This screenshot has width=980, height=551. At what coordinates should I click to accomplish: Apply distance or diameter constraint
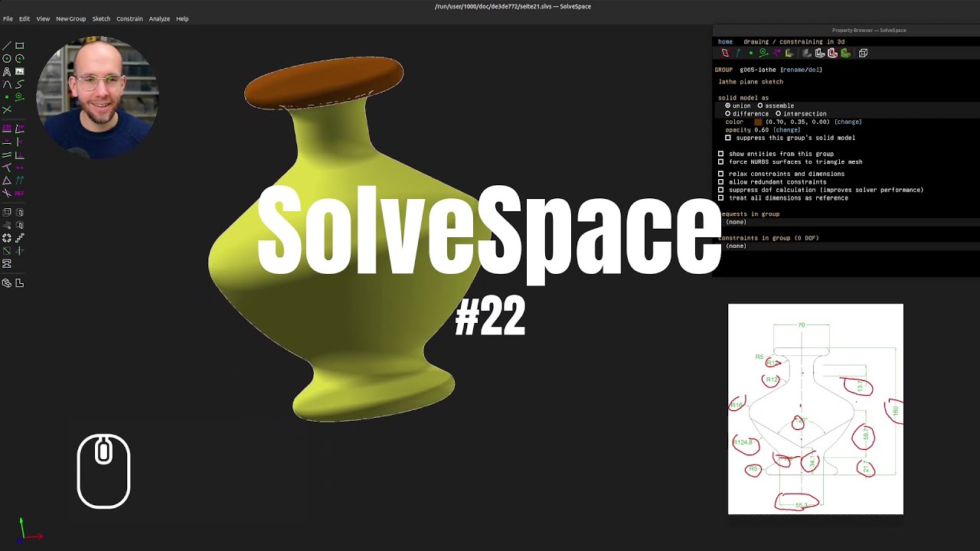pyautogui.click(x=7, y=129)
